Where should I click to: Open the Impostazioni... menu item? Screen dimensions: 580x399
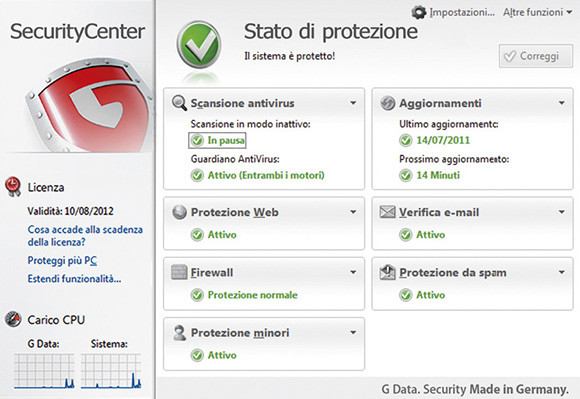(462, 12)
